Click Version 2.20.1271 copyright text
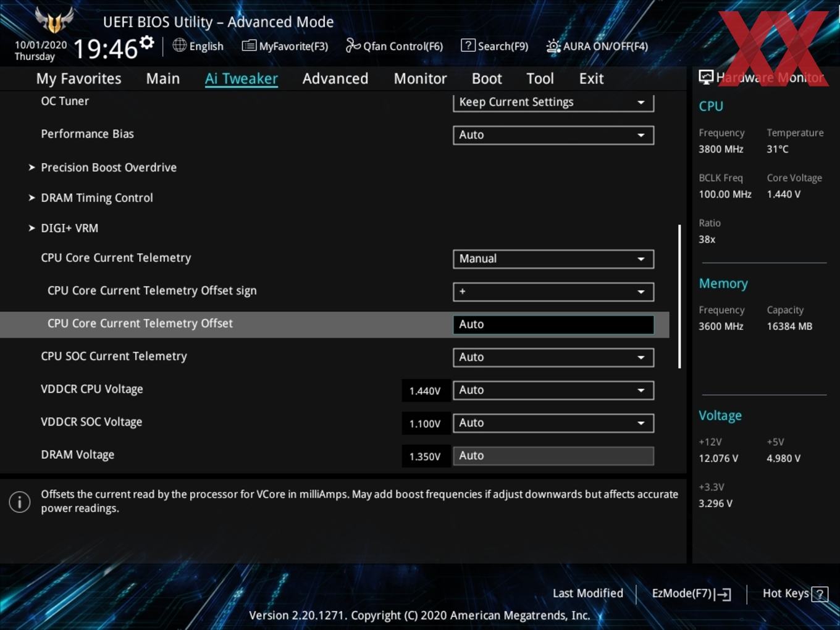Image resolution: width=840 pixels, height=630 pixels. pyautogui.click(x=419, y=615)
